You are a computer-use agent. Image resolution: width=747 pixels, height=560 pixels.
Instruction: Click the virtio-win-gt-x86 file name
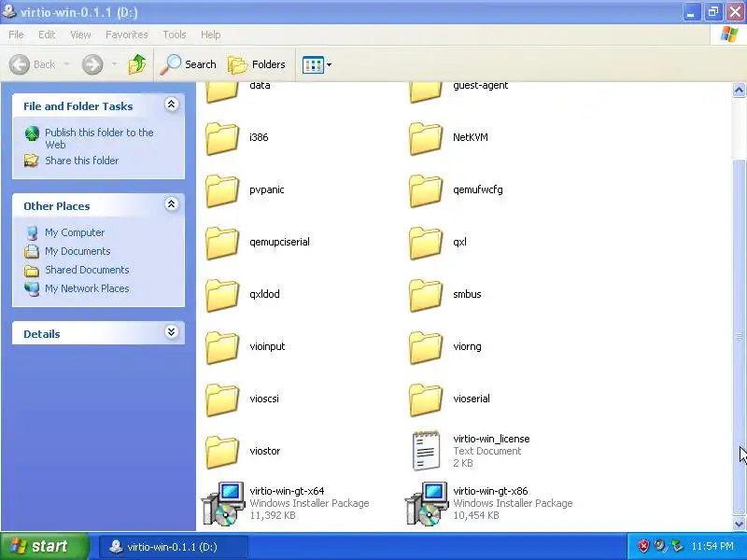pyautogui.click(x=490, y=491)
